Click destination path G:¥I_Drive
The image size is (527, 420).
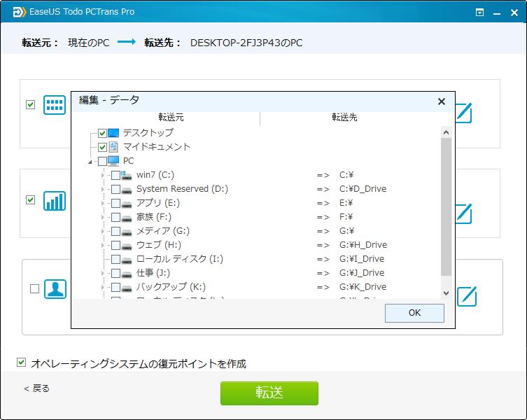(362, 259)
